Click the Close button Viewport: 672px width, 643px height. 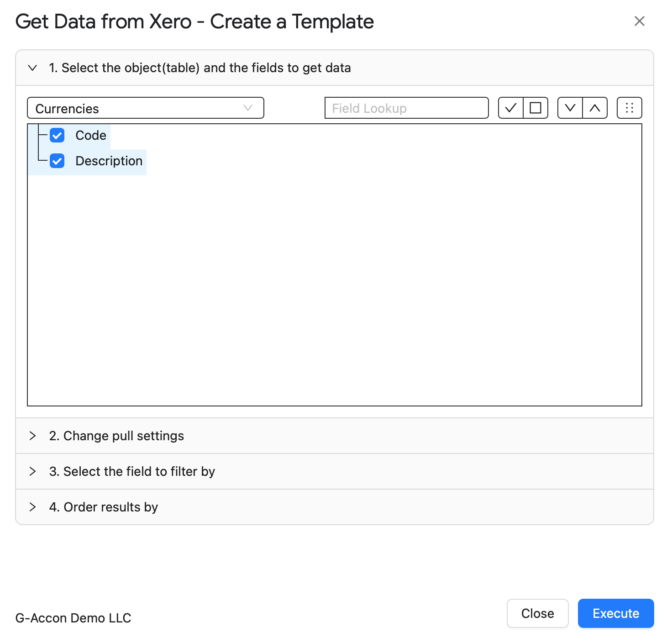coord(538,613)
